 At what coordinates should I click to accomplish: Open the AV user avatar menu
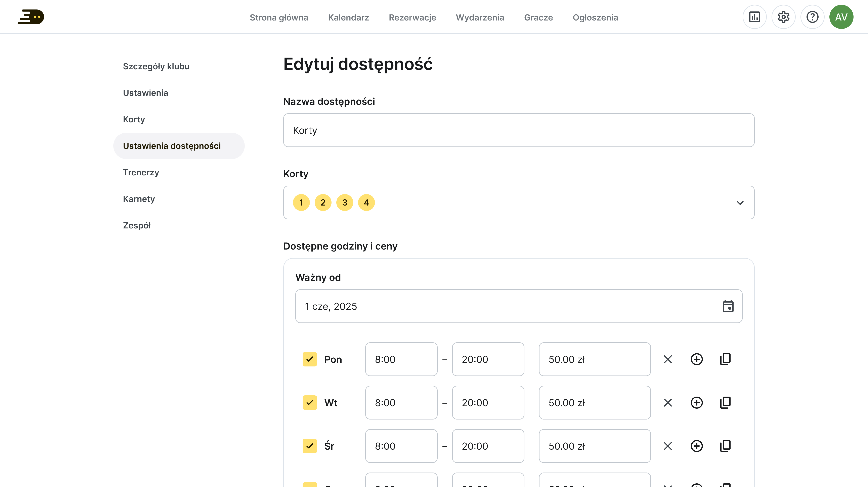pyautogui.click(x=841, y=17)
